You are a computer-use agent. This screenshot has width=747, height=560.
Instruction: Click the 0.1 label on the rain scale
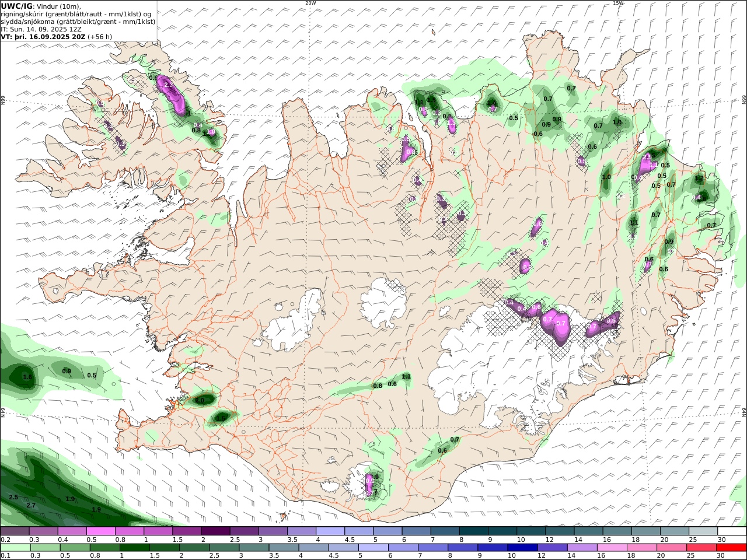click(x=5, y=556)
